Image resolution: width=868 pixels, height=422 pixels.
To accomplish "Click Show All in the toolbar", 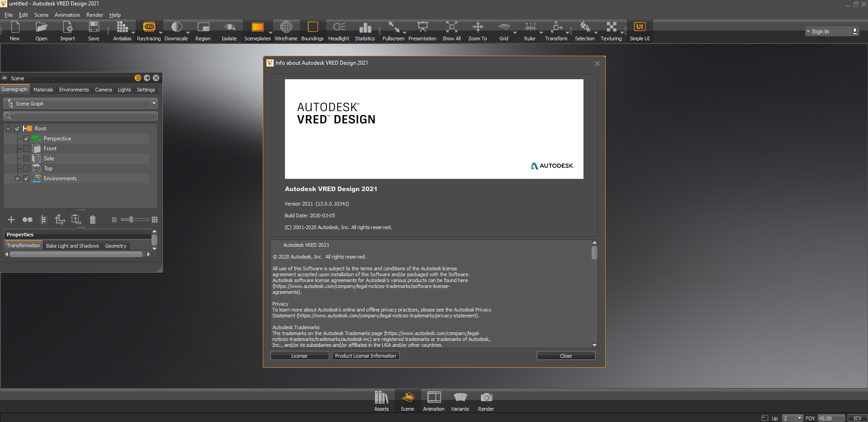I will pyautogui.click(x=451, y=31).
